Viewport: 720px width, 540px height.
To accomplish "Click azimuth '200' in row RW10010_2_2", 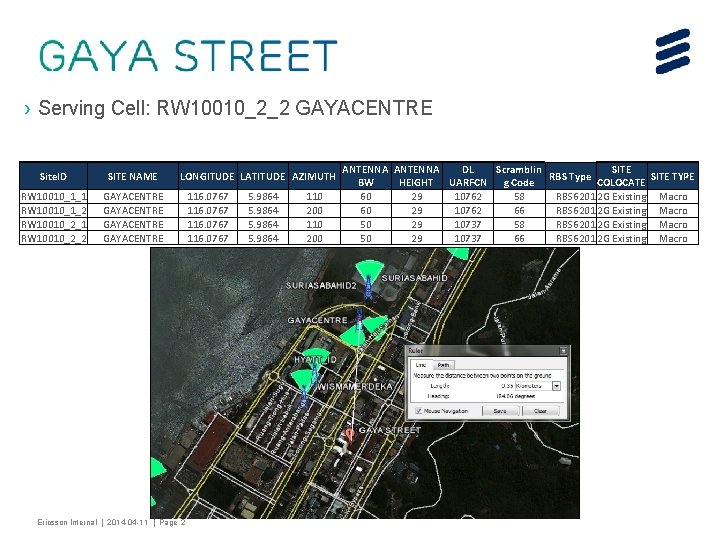I will click(314, 238).
